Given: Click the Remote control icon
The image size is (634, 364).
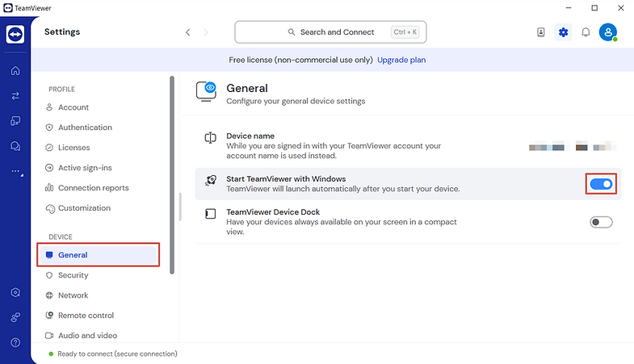Looking at the screenshot, I should coord(49,315).
